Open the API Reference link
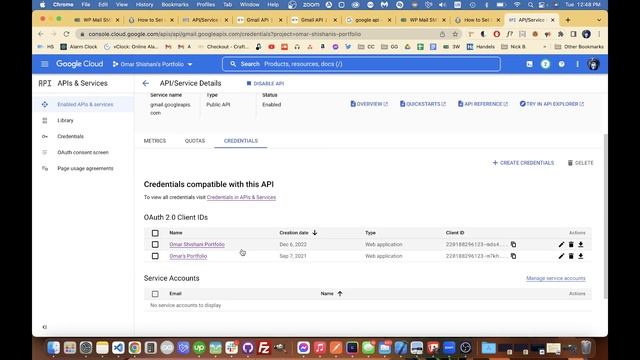The height and width of the screenshot is (360, 640). point(483,104)
